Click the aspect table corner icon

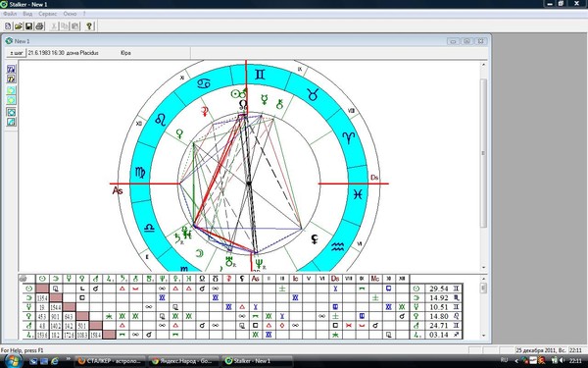[23, 279]
